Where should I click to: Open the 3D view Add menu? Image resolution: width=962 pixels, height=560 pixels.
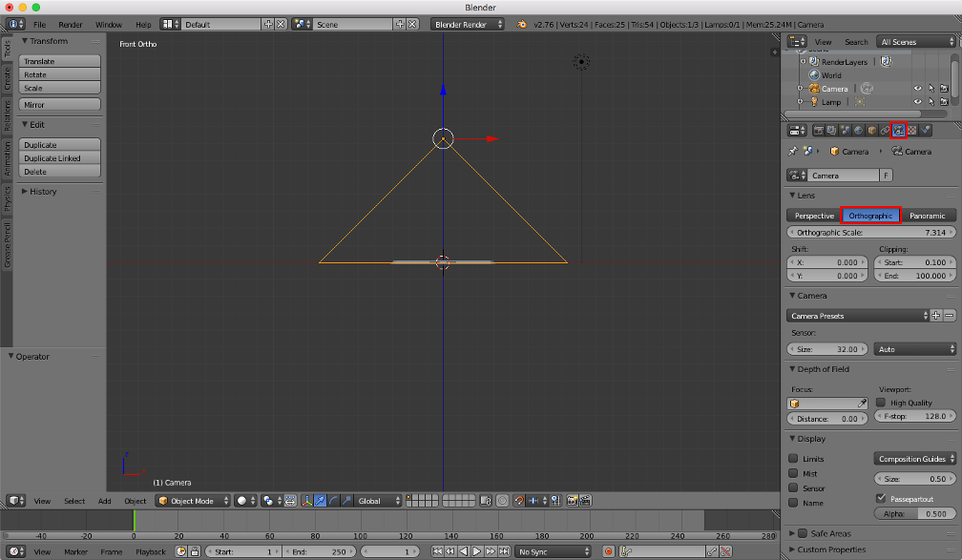click(104, 501)
